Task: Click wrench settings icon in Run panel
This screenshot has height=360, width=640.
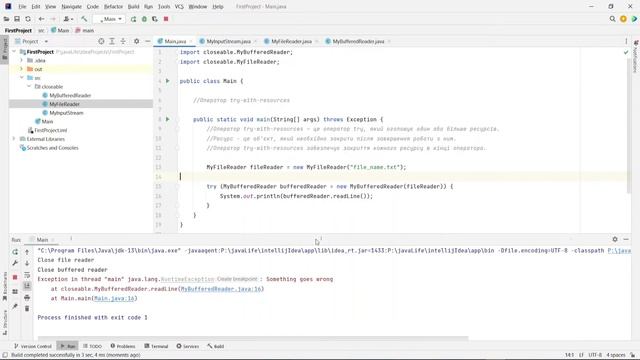Action: tap(15, 263)
